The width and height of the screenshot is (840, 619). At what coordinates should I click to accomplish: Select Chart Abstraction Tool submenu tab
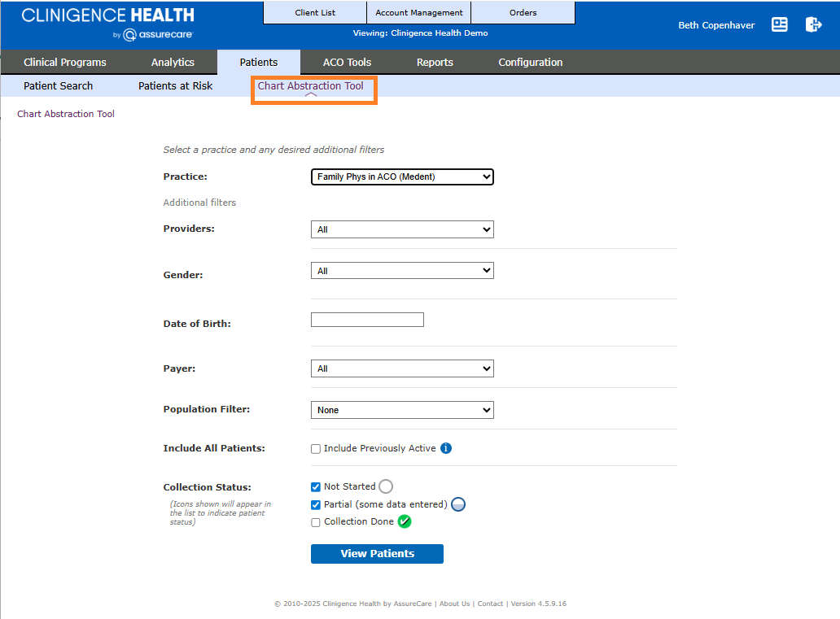tap(311, 85)
